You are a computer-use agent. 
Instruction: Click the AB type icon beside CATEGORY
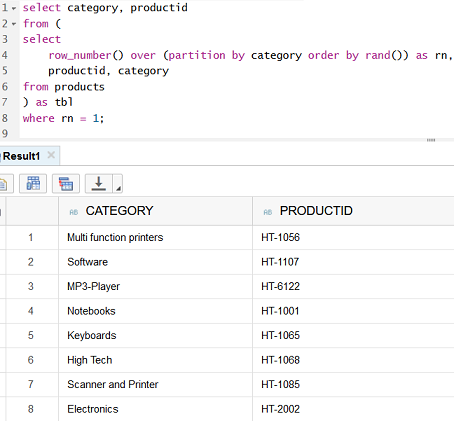74,212
